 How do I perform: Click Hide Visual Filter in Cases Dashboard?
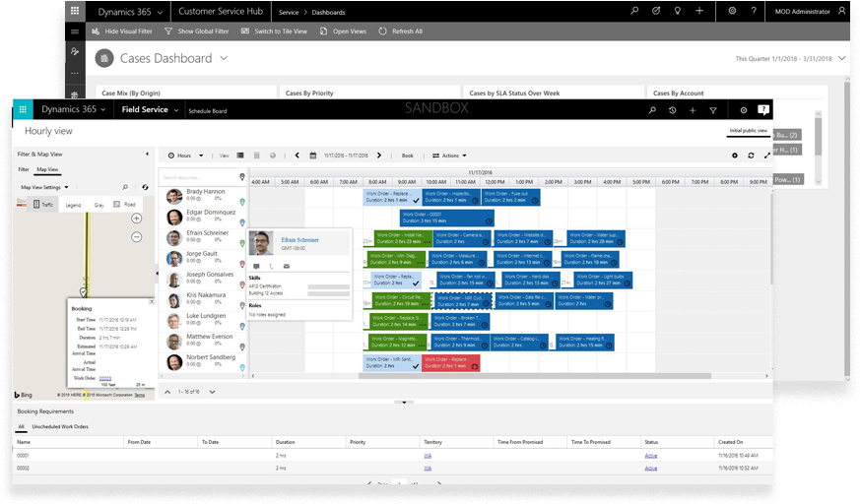pyautogui.click(x=122, y=31)
